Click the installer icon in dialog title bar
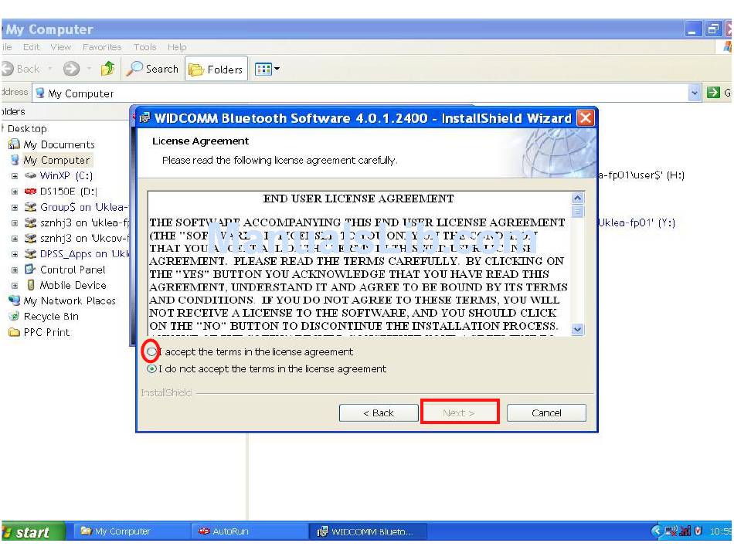The width and height of the screenshot is (734, 560). point(144,118)
